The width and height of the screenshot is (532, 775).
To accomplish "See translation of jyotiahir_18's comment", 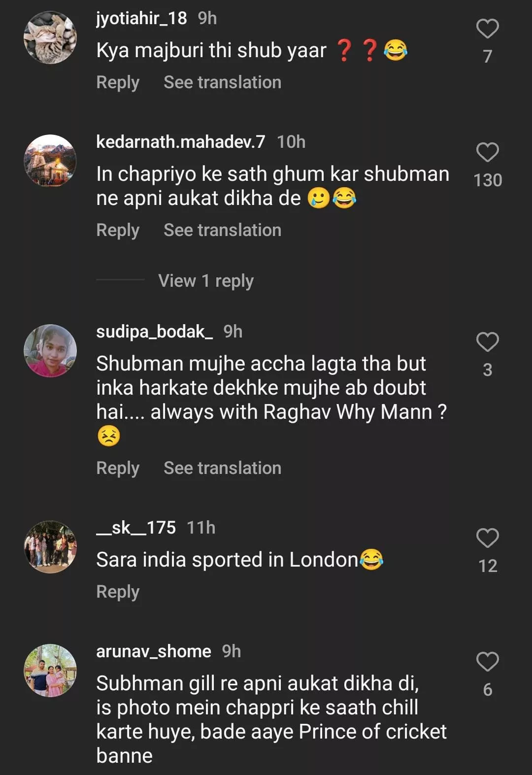I will click(x=222, y=82).
